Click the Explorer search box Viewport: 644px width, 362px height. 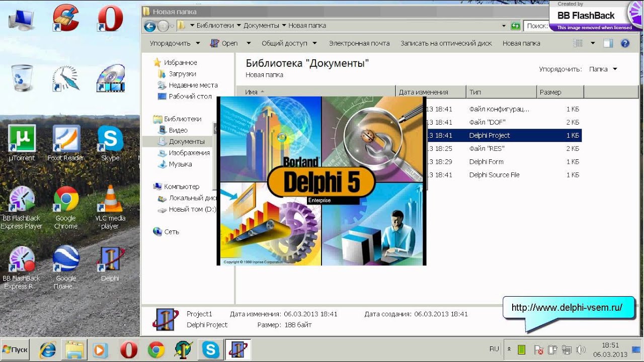tap(536, 26)
